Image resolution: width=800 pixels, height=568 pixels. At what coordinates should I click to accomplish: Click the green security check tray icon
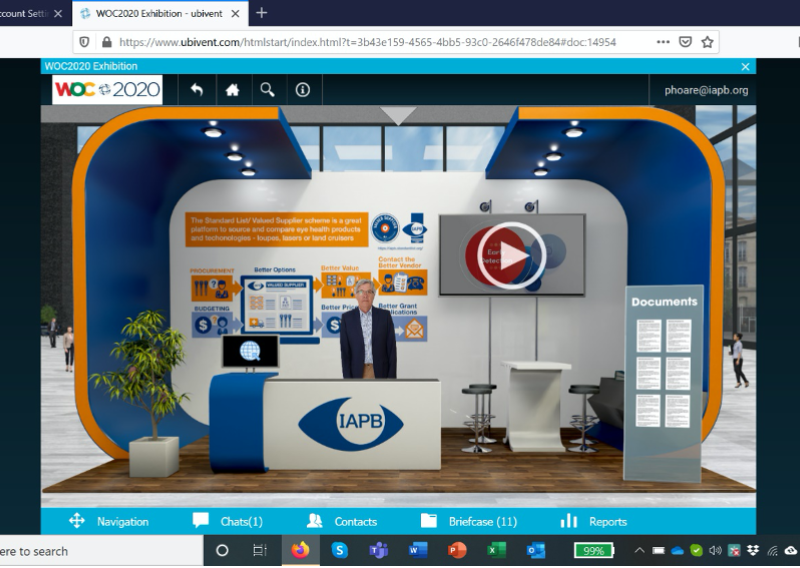[x=696, y=550]
